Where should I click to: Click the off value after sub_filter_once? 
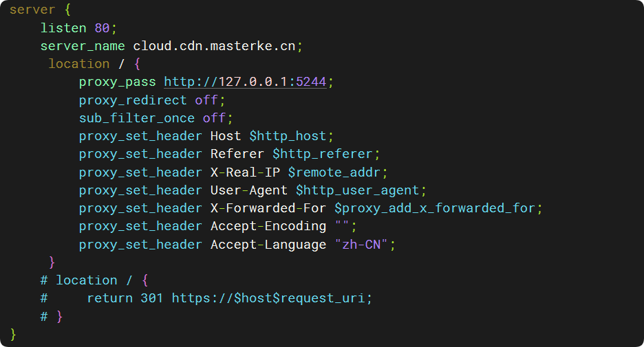coord(214,118)
